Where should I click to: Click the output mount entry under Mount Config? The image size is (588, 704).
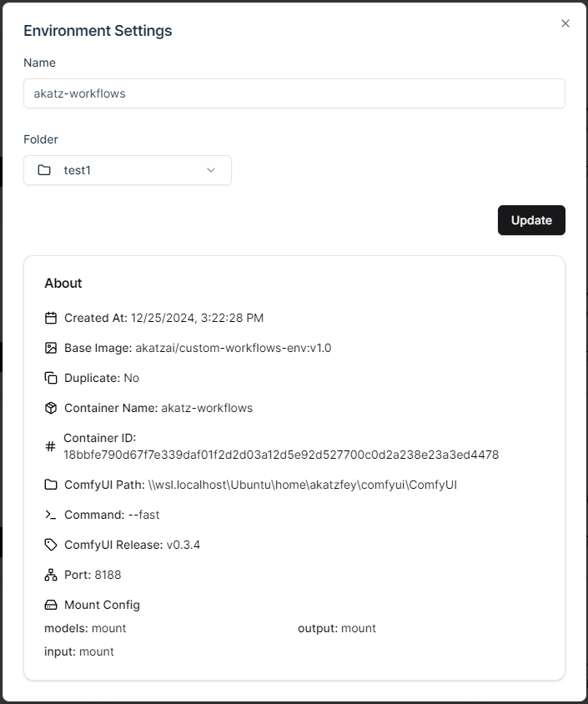click(x=337, y=628)
